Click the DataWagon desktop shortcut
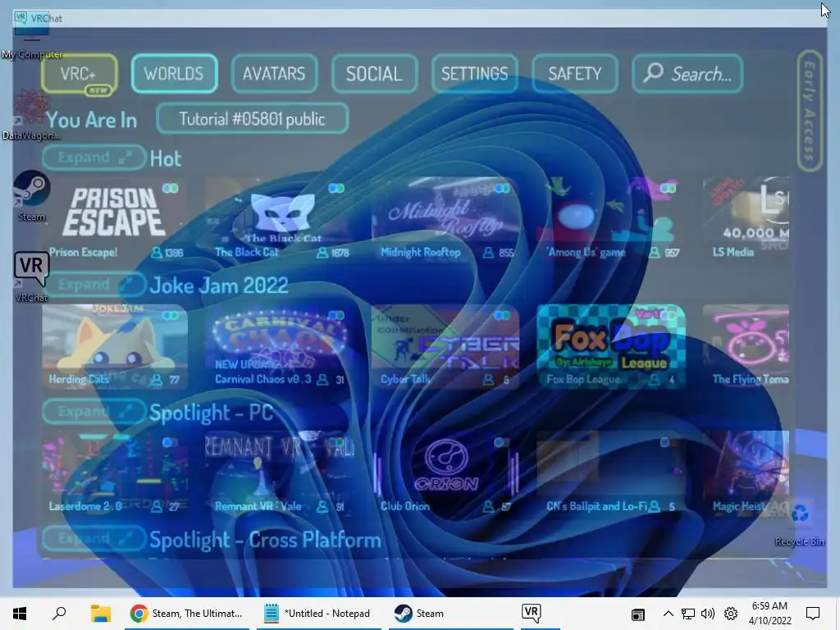The height and width of the screenshot is (630, 840). pos(32,113)
